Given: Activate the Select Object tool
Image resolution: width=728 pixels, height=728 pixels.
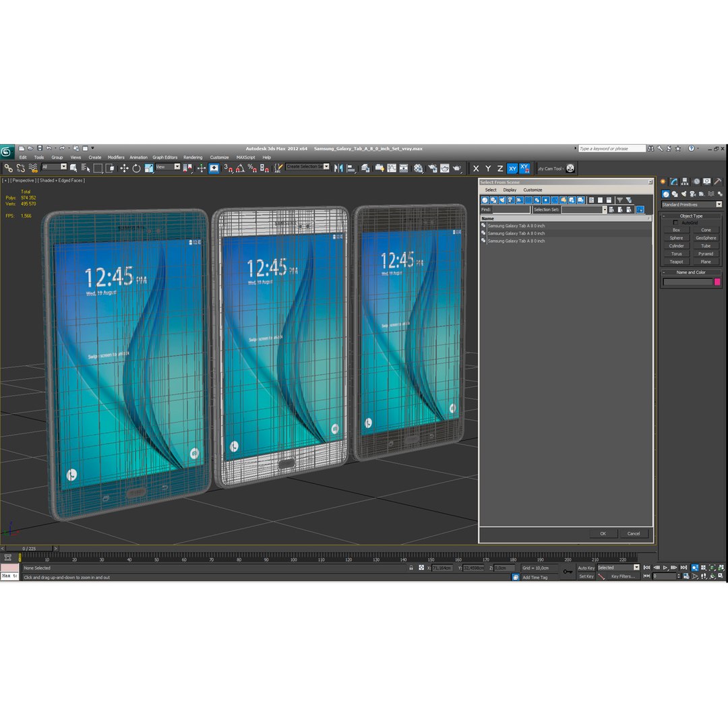Looking at the screenshot, I should pyautogui.click(x=73, y=168).
